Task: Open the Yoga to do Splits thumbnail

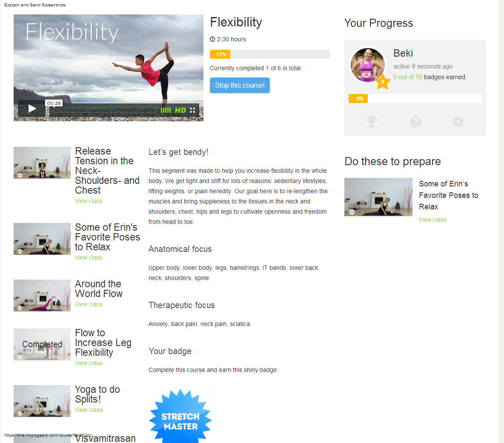Action: [42, 401]
